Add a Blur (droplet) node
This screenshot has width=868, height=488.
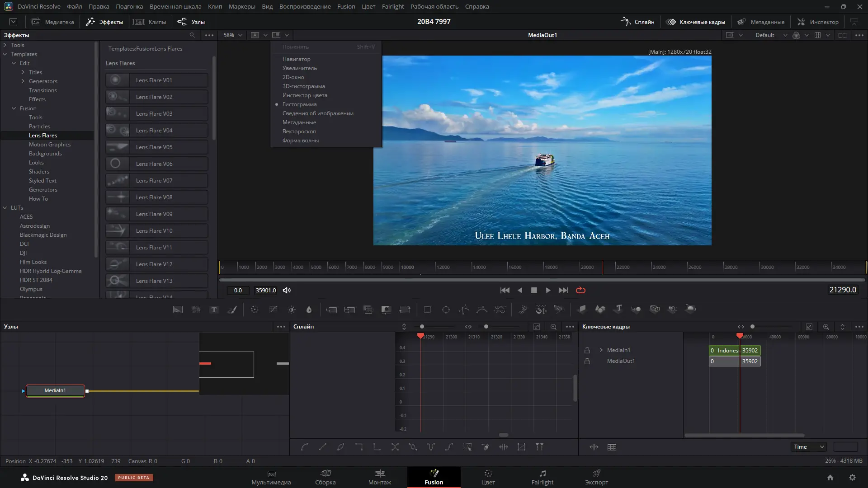(309, 310)
